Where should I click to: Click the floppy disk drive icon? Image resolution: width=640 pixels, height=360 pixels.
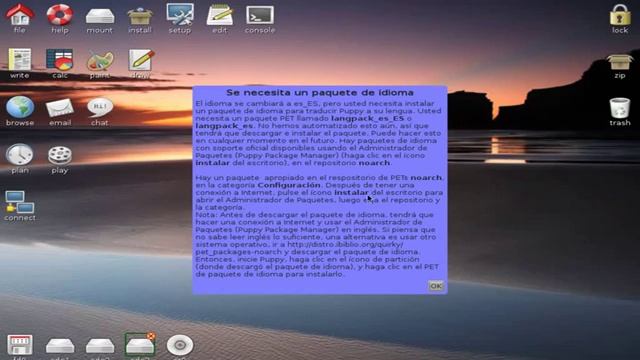pyautogui.click(x=20, y=345)
